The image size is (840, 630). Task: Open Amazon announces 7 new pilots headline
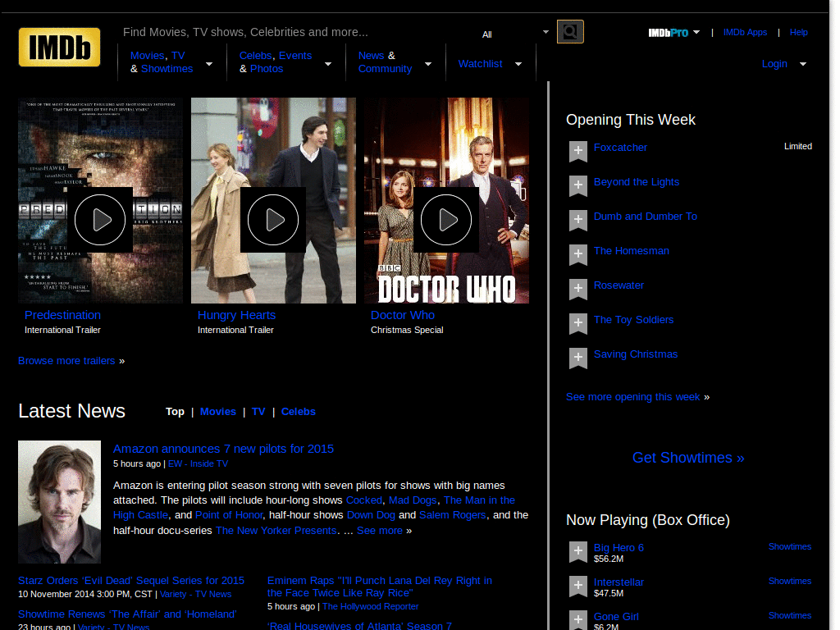pyautogui.click(x=223, y=449)
